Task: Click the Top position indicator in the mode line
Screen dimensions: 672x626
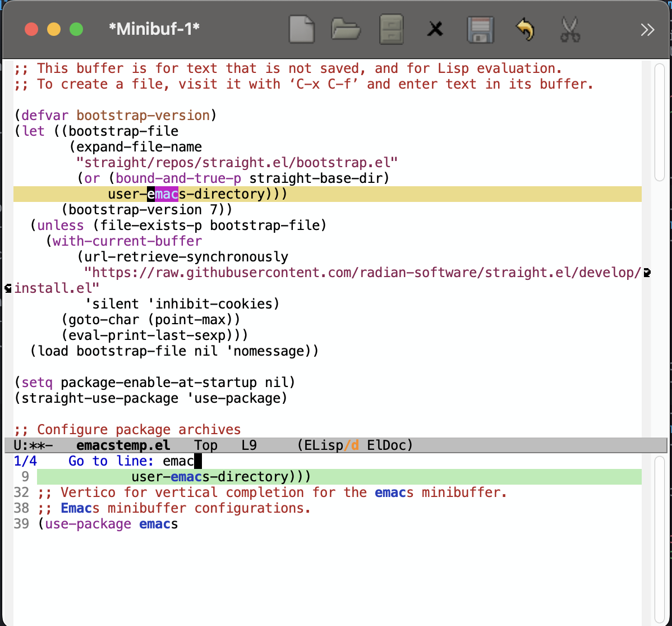Action: pos(206,445)
